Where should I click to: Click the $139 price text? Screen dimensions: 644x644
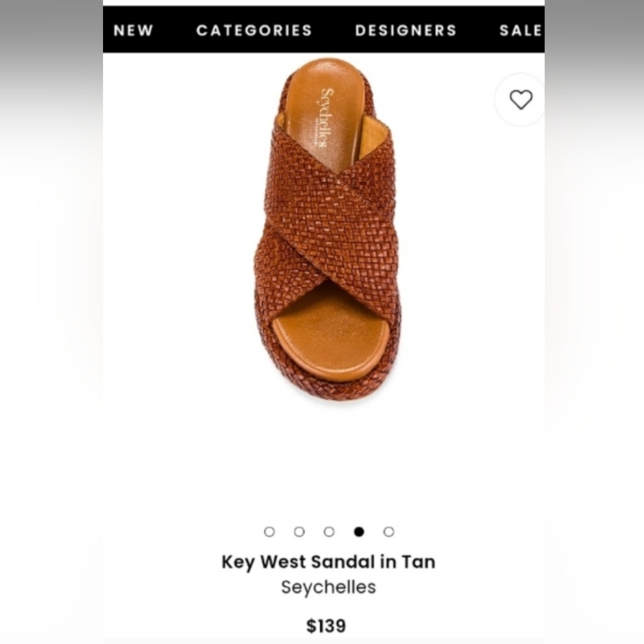pyautogui.click(x=327, y=625)
